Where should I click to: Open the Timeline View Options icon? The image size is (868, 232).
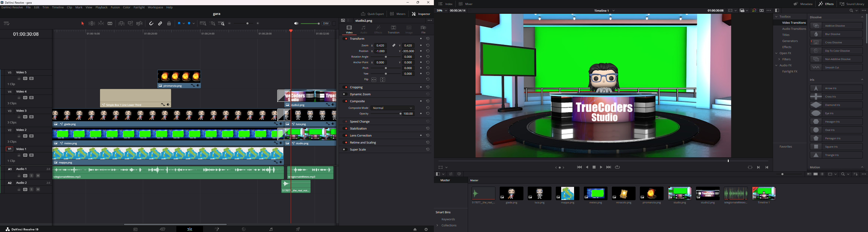7,23
